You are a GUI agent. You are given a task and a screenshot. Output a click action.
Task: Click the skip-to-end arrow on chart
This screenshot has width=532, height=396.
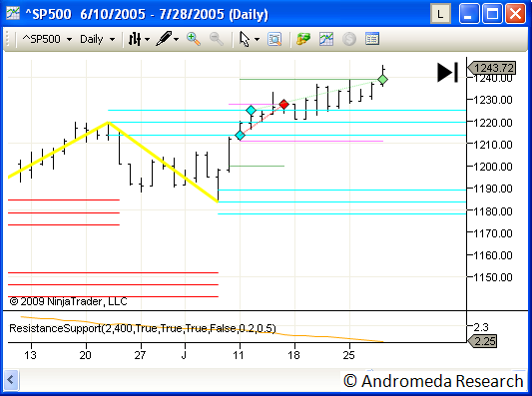(447, 72)
